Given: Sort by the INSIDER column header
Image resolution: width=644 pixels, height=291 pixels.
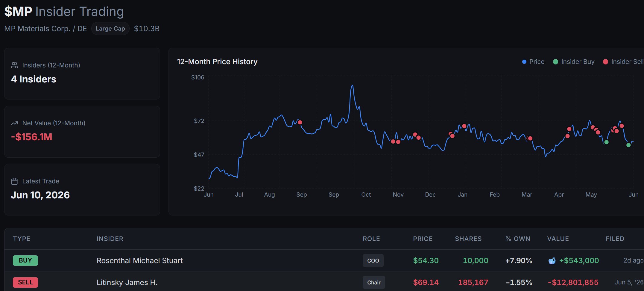Looking at the screenshot, I should [110, 239].
